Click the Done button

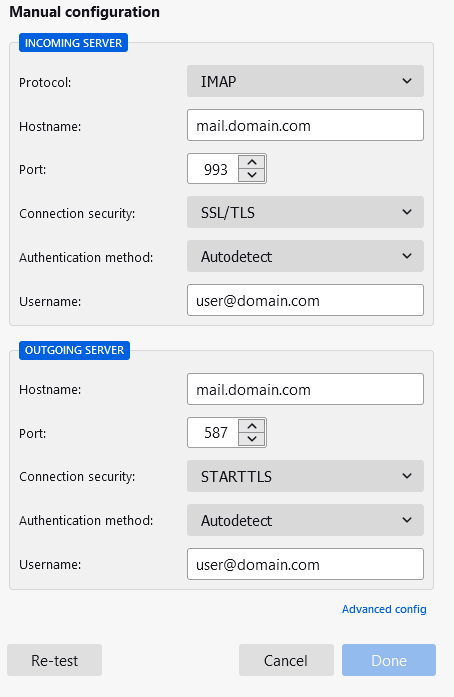coord(389,660)
